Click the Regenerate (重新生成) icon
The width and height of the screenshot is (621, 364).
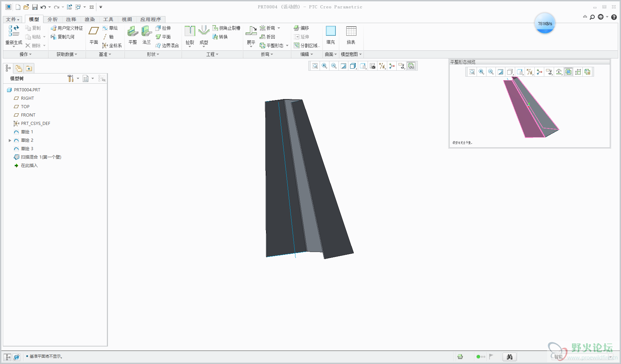[14, 31]
